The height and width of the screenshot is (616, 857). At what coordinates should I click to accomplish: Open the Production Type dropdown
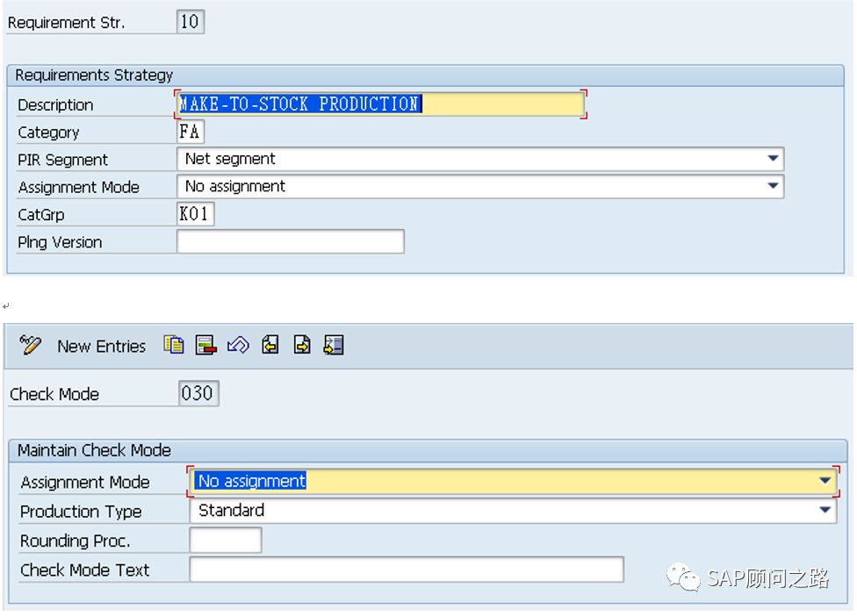click(x=825, y=510)
